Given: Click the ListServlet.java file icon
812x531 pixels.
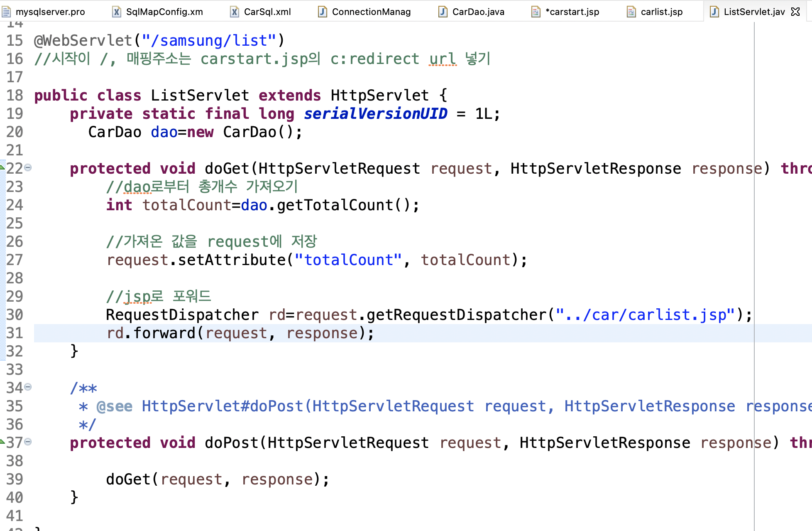Looking at the screenshot, I should [714, 12].
